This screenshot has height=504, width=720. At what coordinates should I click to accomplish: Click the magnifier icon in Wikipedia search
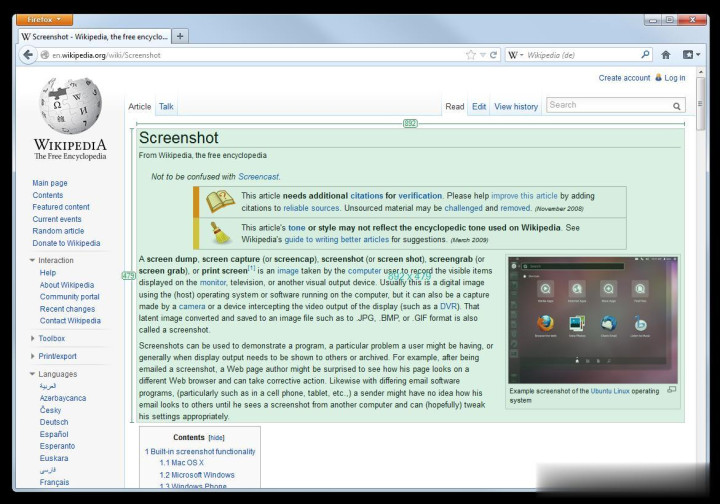tap(677, 105)
